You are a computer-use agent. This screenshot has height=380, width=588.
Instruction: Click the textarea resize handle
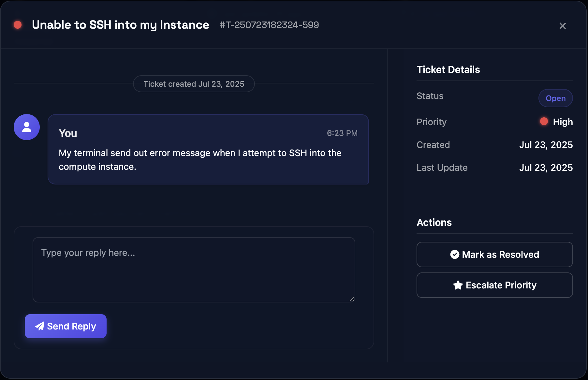[x=352, y=299]
